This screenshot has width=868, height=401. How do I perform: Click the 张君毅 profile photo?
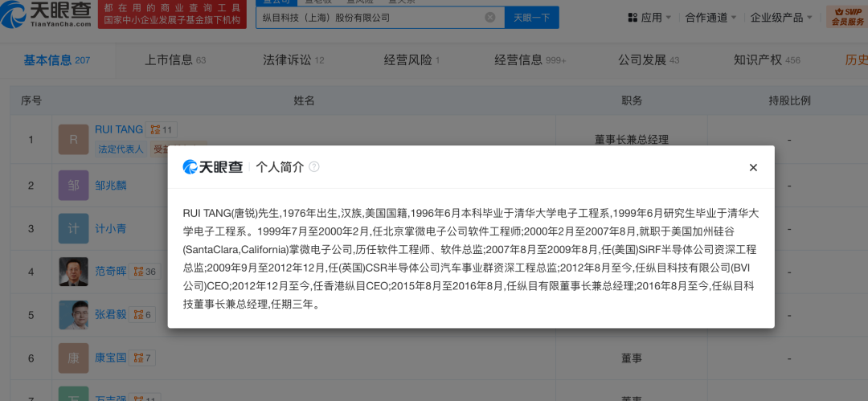pyautogui.click(x=74, y=315)
